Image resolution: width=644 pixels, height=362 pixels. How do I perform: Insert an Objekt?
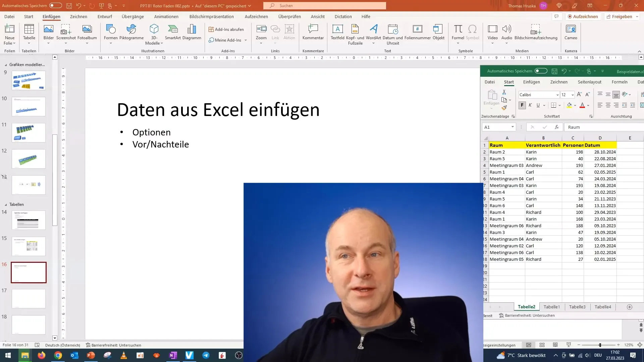(438, 32)
